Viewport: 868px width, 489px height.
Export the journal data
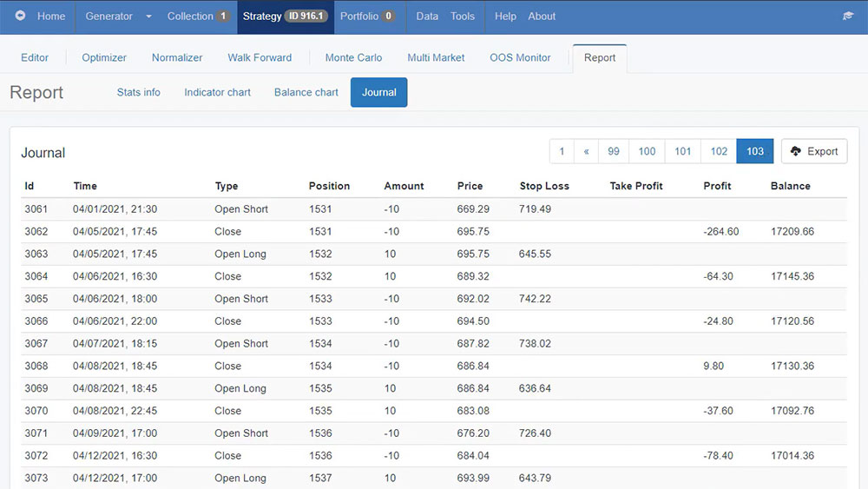coord(814,151)
